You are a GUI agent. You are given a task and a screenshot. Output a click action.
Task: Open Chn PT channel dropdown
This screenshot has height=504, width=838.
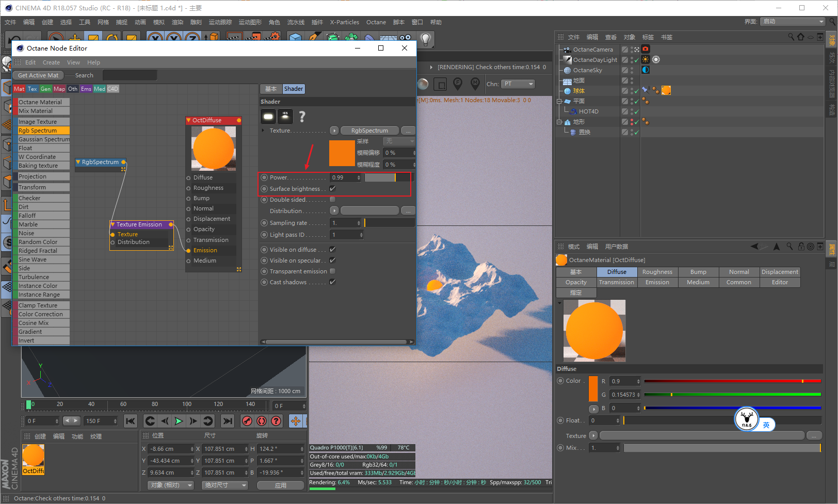[519, 84]
